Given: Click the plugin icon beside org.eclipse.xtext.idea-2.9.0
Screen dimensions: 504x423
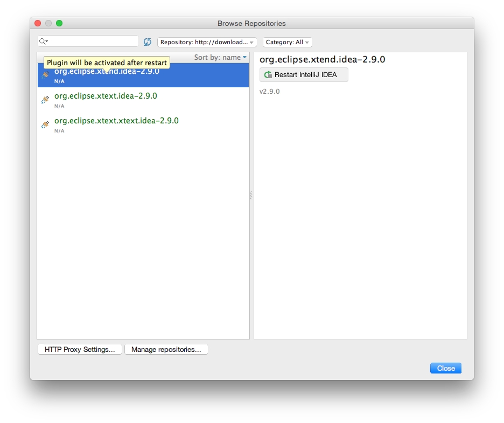Looking at the screenshot, I should click(45, 99).
